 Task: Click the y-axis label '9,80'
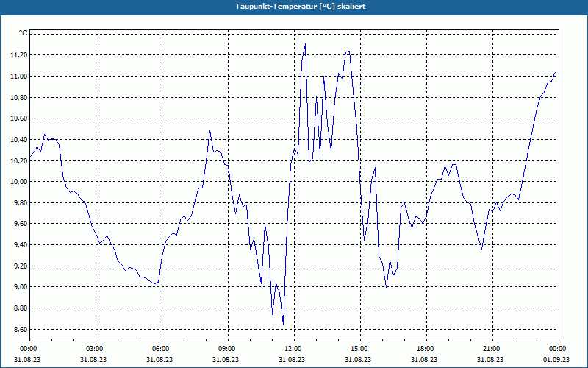coord(21,203)
